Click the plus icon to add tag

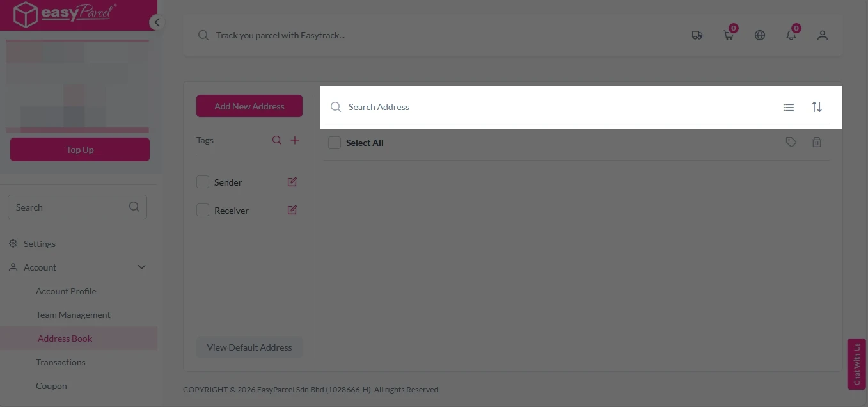(x=295, y=140)
